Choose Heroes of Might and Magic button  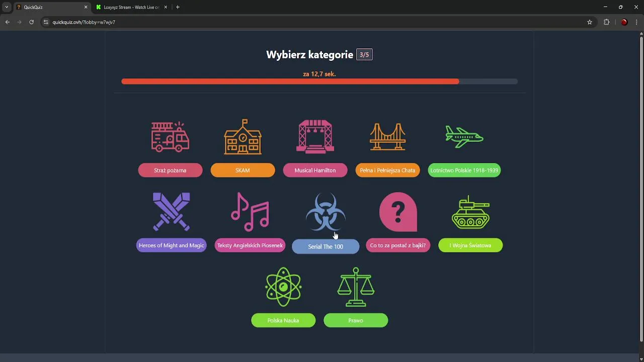tap(172, 245)
